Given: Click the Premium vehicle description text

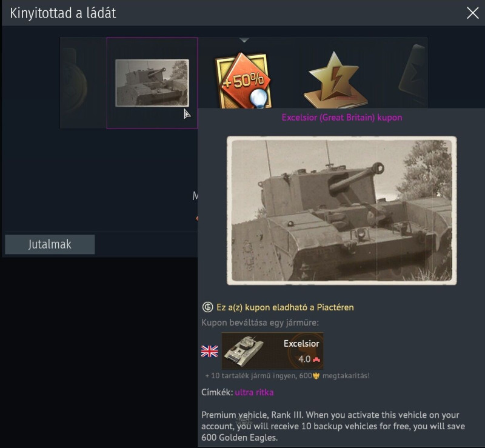Looking at the screenshot, I should 333,426.
